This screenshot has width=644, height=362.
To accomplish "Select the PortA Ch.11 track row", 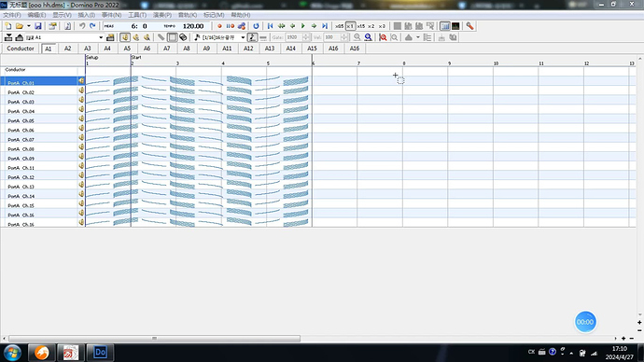I will 39,166.
